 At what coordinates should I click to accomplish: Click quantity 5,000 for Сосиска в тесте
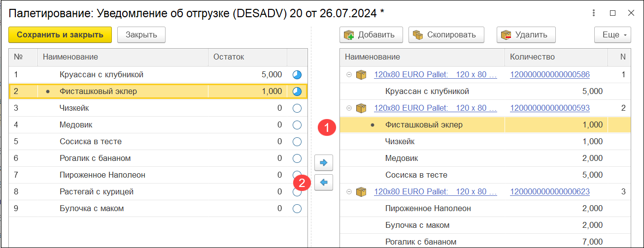[x=592, y=175]
